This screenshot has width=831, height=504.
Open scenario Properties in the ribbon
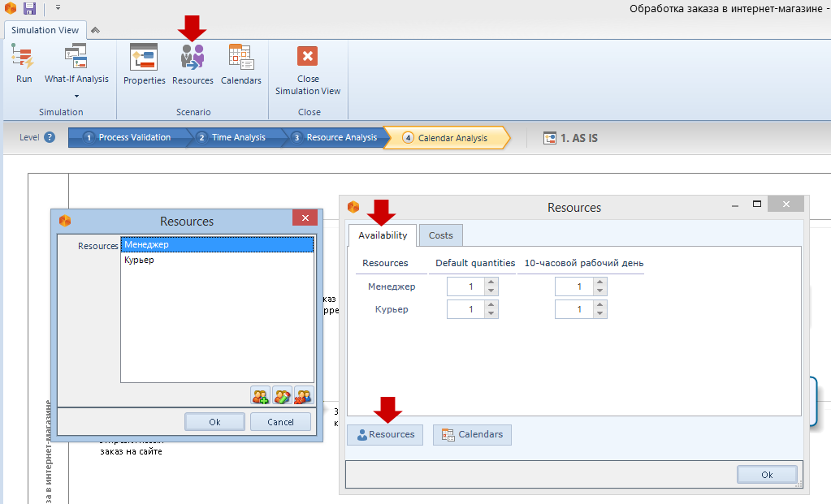(144, 64)
